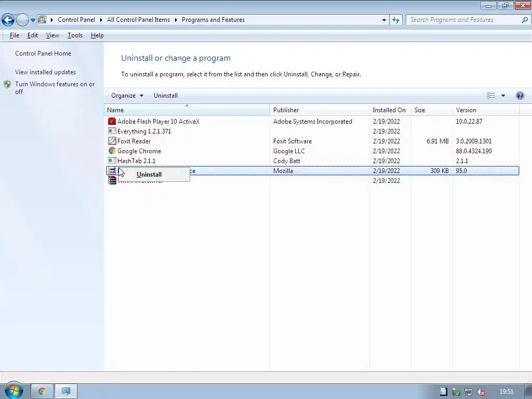Screen dimensions: 532x399
Task: Select Everything 1.2.1.371 entry name
Action: 144,131
